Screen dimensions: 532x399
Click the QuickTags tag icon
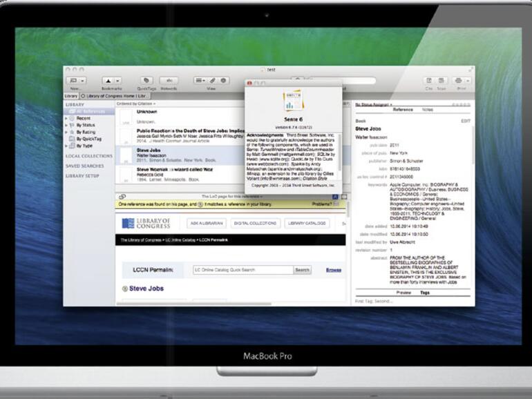146,80
